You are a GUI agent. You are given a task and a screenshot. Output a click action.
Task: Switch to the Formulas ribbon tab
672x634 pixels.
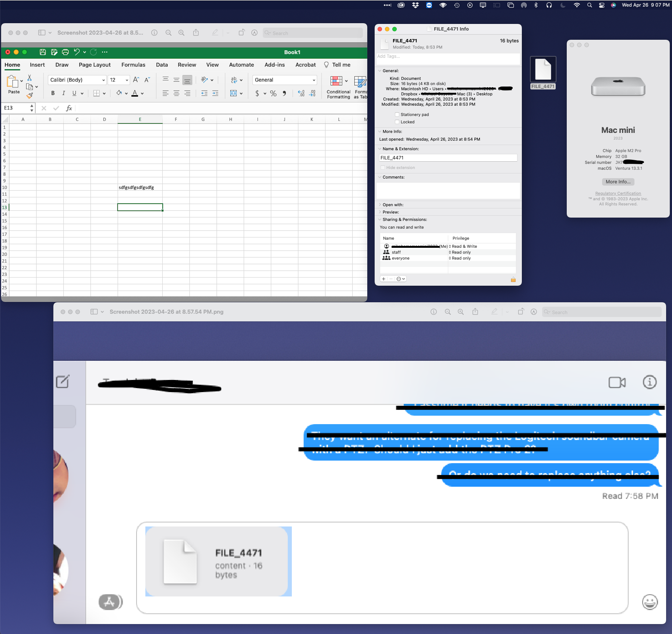133,64
